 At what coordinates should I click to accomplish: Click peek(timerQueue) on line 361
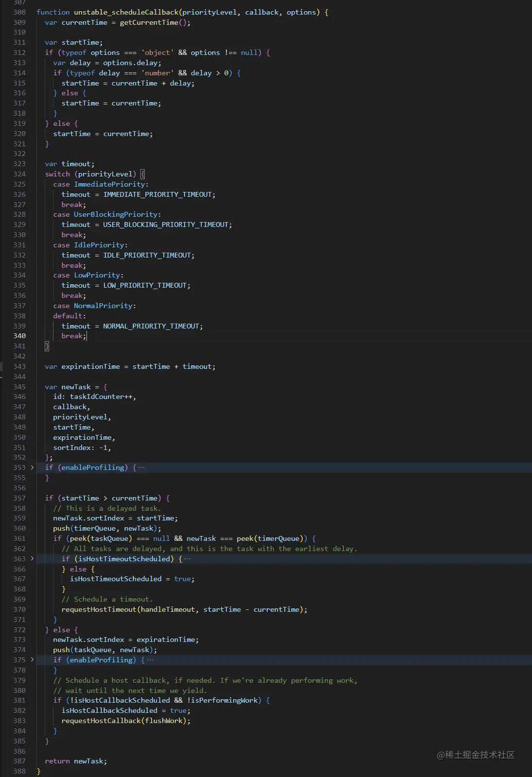coord(270,538)
